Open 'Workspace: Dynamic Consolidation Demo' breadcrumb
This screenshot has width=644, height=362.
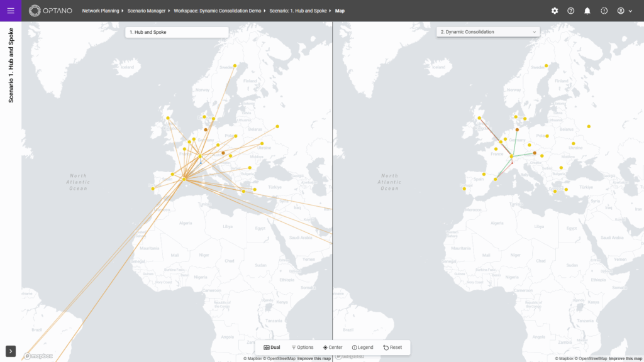[218, 11]
